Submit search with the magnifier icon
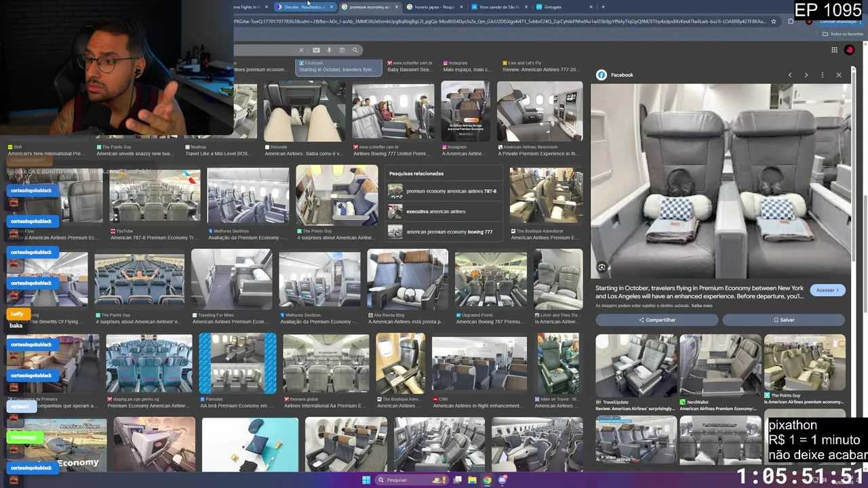 point(355,50)
